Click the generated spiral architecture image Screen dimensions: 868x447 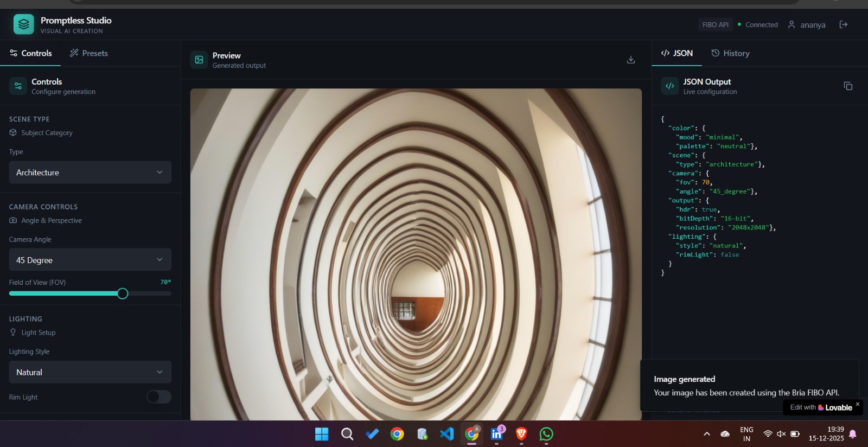pyautogui.click(x=416, y=254)
